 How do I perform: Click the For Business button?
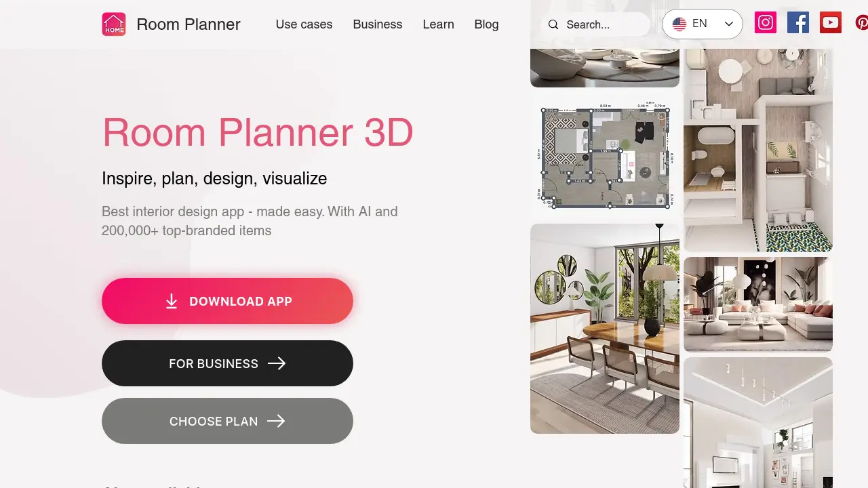click(x=227, y=363)
